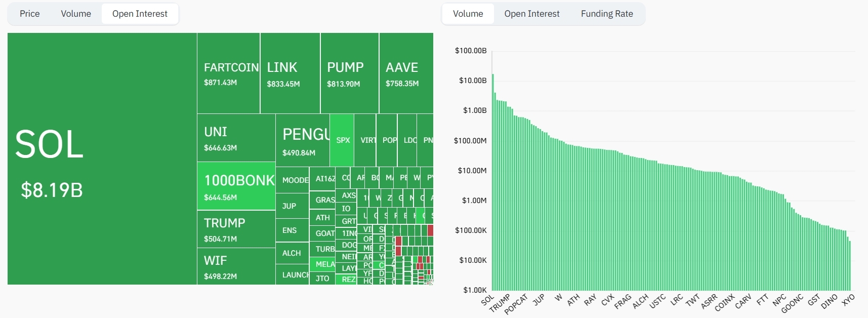Viewport: 868px width, 318px height.
Task: Click the LINK $833.45M tile
Action: coord(290,73)
